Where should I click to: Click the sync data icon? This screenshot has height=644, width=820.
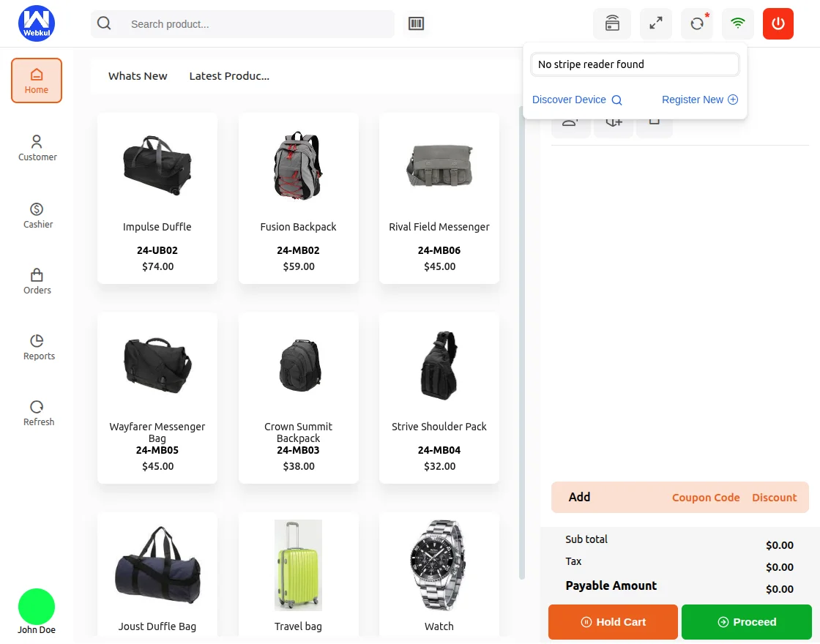click(696, 23)
